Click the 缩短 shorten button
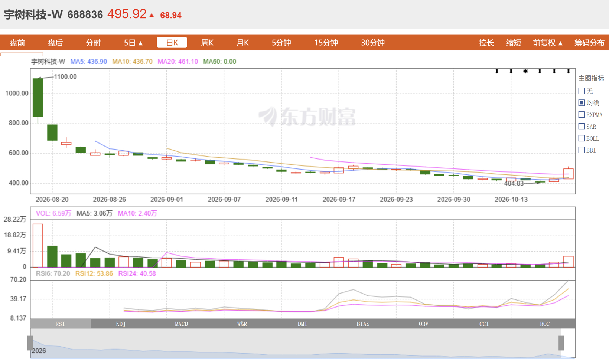 514,43
